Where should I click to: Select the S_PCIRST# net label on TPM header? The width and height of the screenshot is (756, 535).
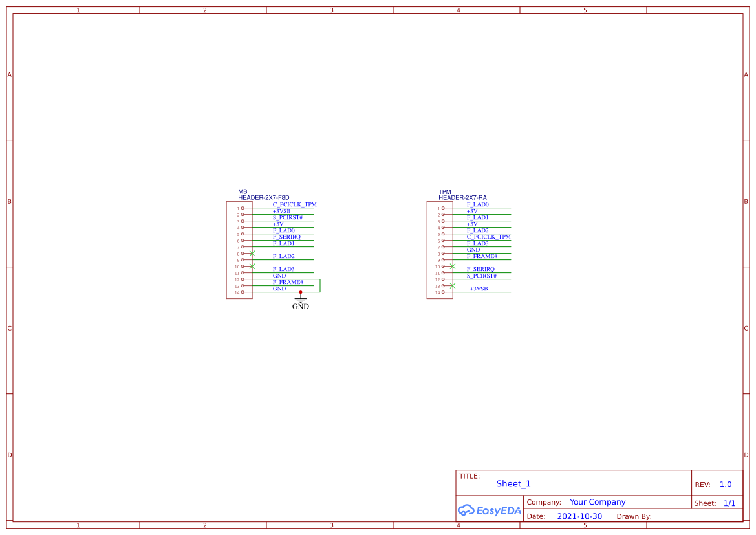(481, 276)
